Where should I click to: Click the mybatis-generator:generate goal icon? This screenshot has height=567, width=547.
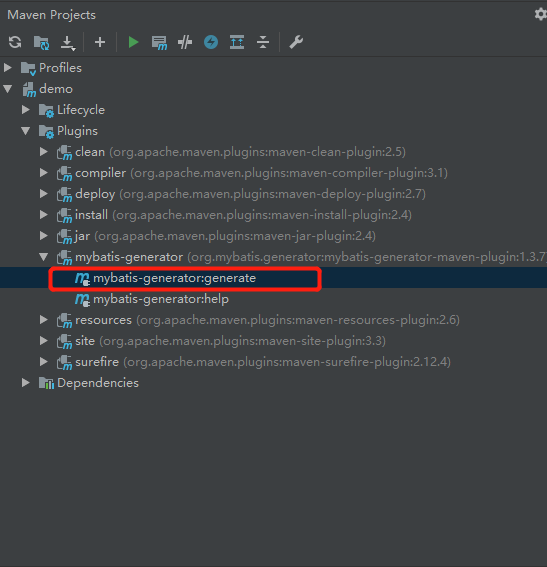(x=82, y=279)
